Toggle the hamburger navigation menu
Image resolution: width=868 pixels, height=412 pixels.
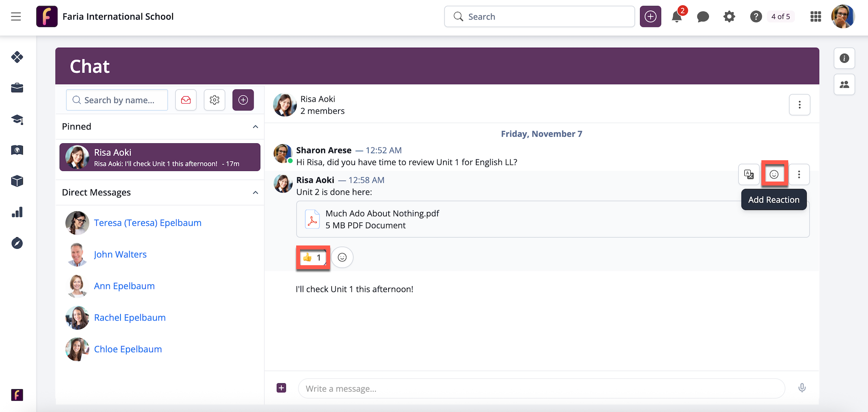pyautogui.click(x=16, y=17)
